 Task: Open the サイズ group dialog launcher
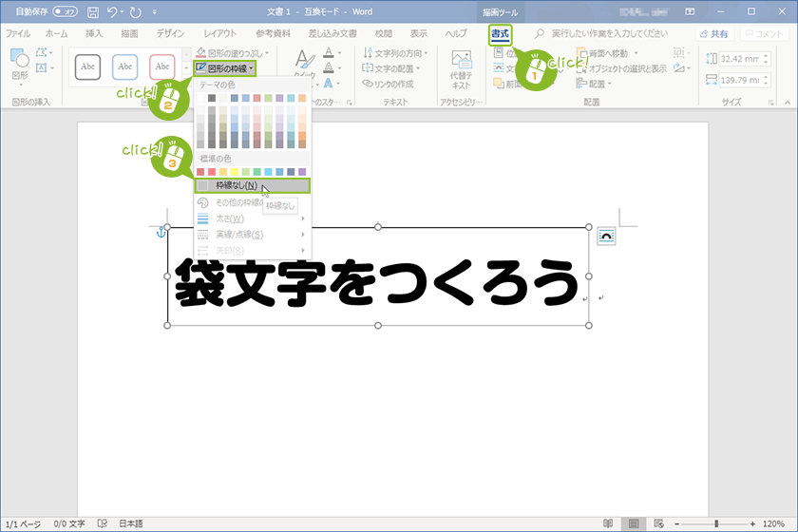[771, 103]
